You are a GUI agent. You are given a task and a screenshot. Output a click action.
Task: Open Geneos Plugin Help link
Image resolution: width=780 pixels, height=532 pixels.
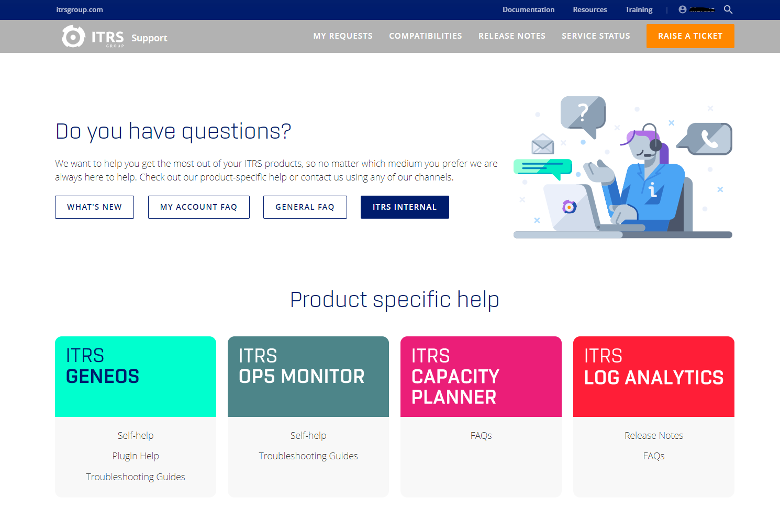tap(136, 456)
